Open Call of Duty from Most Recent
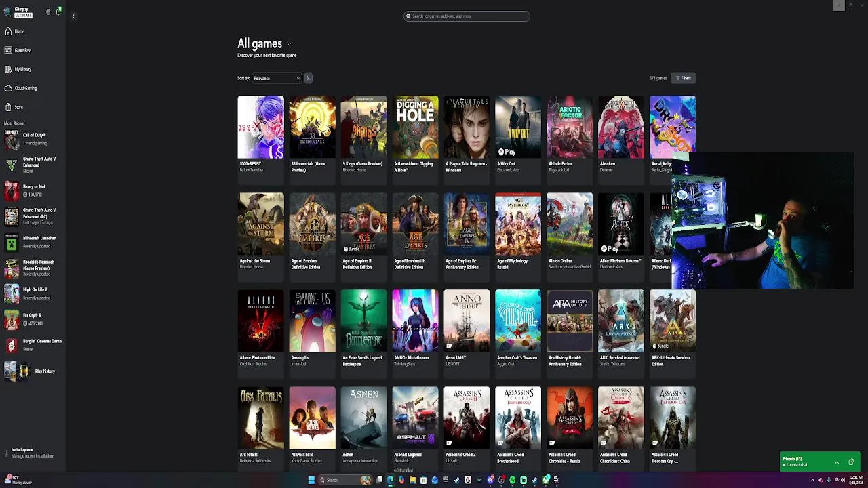868x488 pixels. (x=33, y=140)
